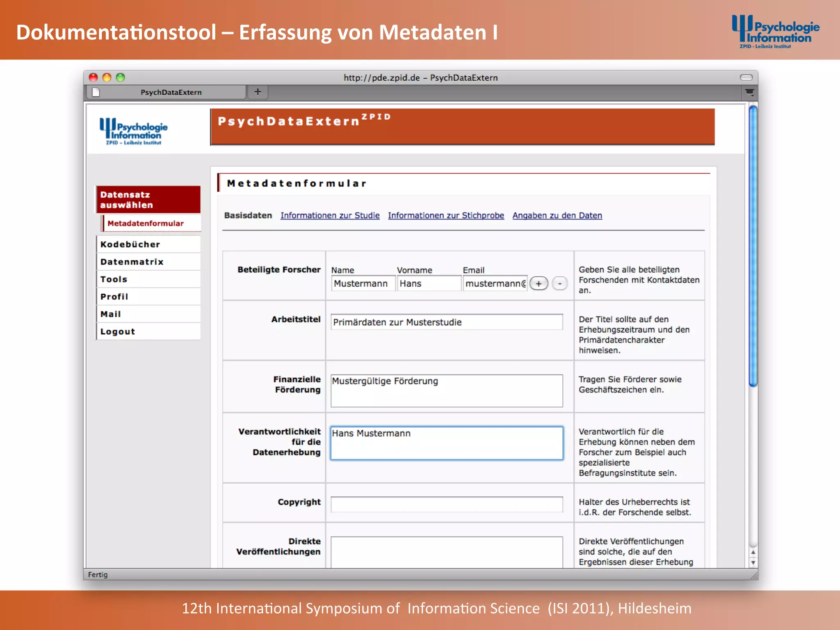Open Basisdaten form section
840x630 pixels.
click(x=248, y=215)
